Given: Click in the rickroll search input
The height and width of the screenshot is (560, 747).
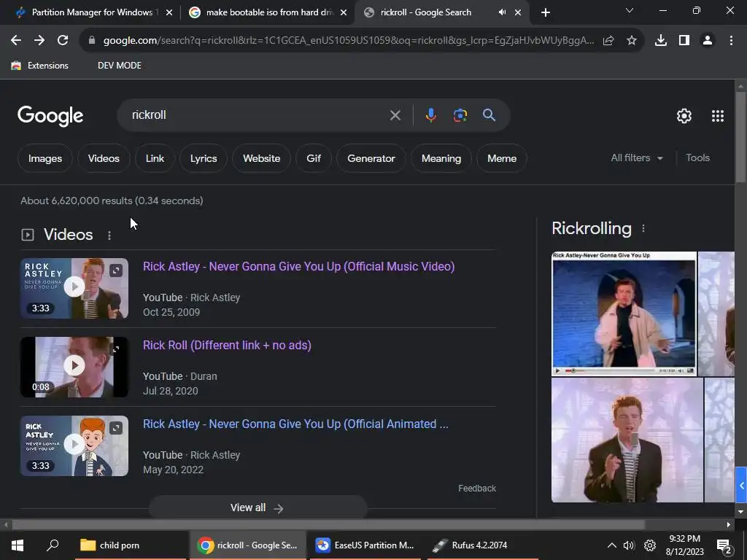Looking at the screenshot, I should tap(258, 115).
